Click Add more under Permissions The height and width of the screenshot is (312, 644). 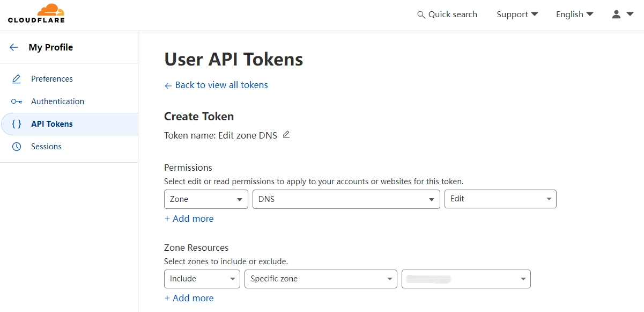click(x=189, y=219)
